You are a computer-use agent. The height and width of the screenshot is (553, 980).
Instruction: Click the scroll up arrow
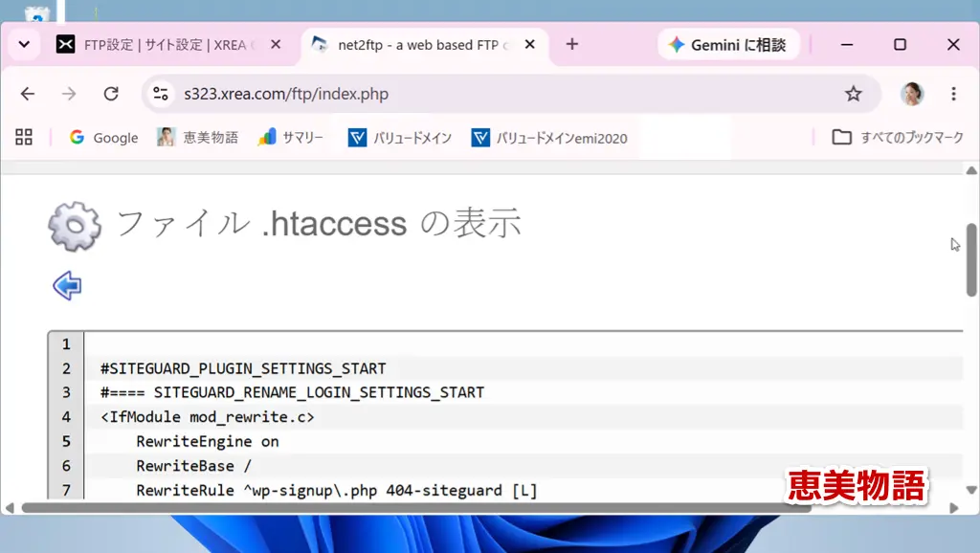(x=971, y=170)
